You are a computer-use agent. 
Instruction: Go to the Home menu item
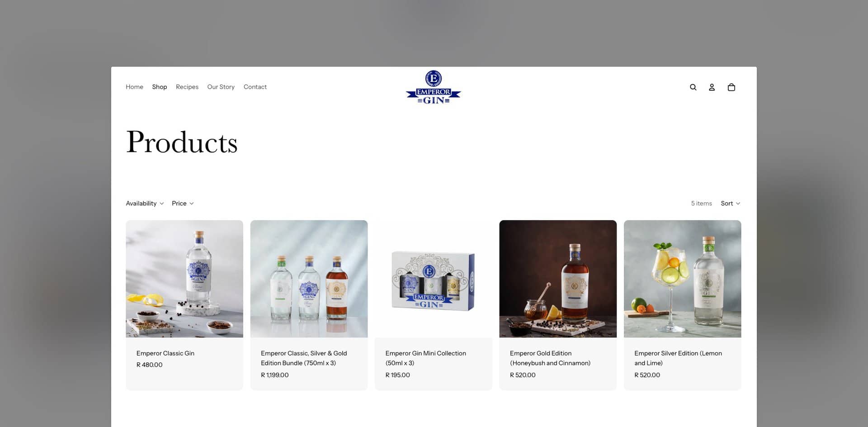[x=134, y=87]
